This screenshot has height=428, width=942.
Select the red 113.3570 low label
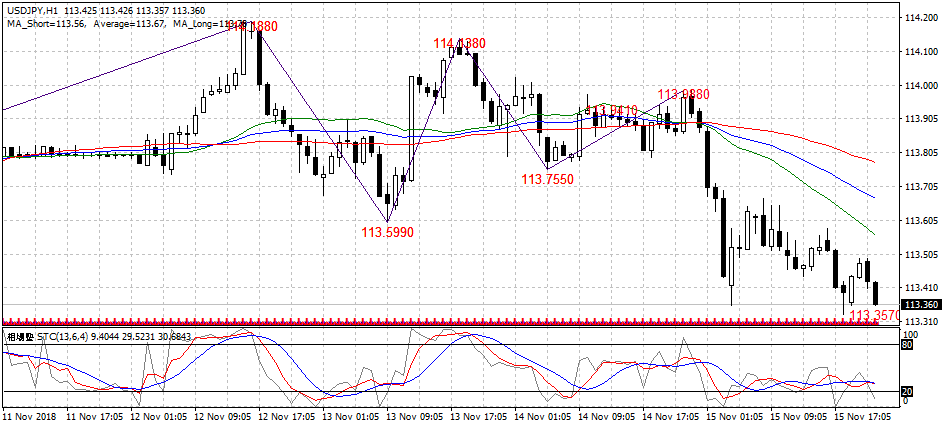pos(875,315)
